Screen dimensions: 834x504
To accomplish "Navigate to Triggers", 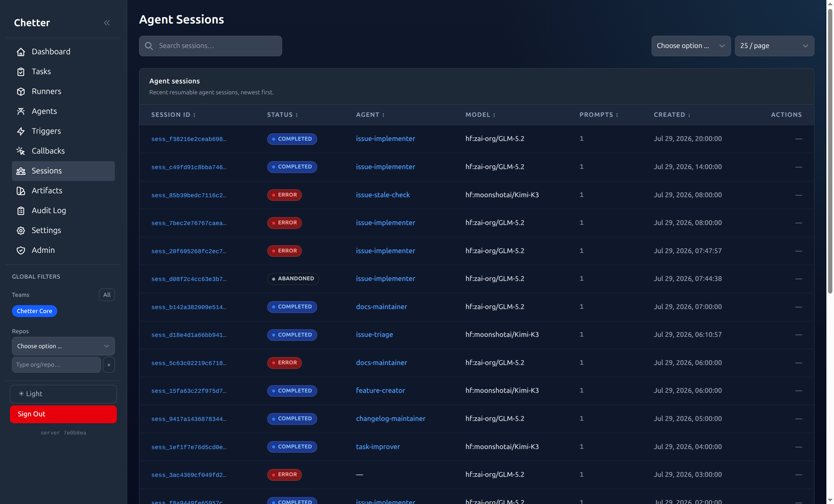I will coord(63,131).
